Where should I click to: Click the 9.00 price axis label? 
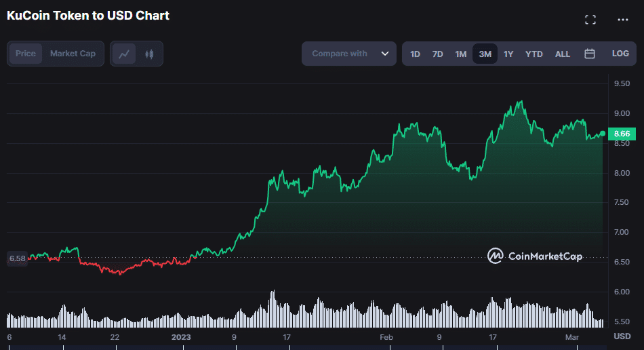[622, 113]
